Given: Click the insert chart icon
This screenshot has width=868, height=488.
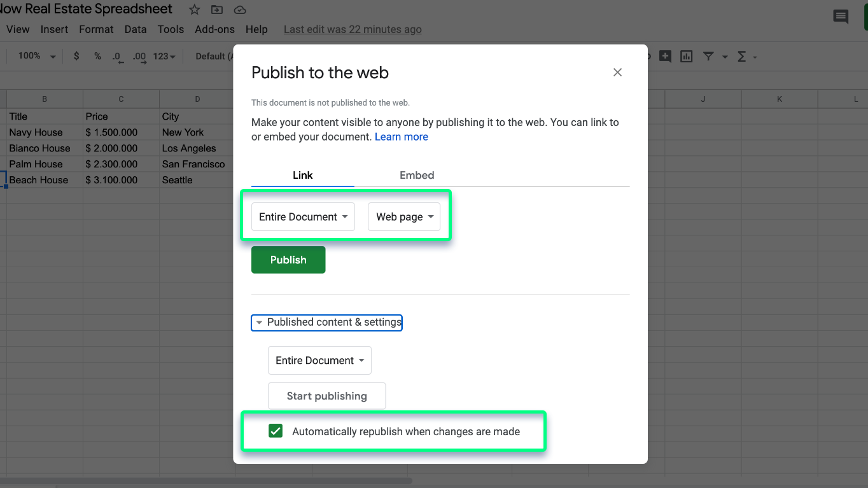Looking at the screenshot, I should [x=686, y=57].
